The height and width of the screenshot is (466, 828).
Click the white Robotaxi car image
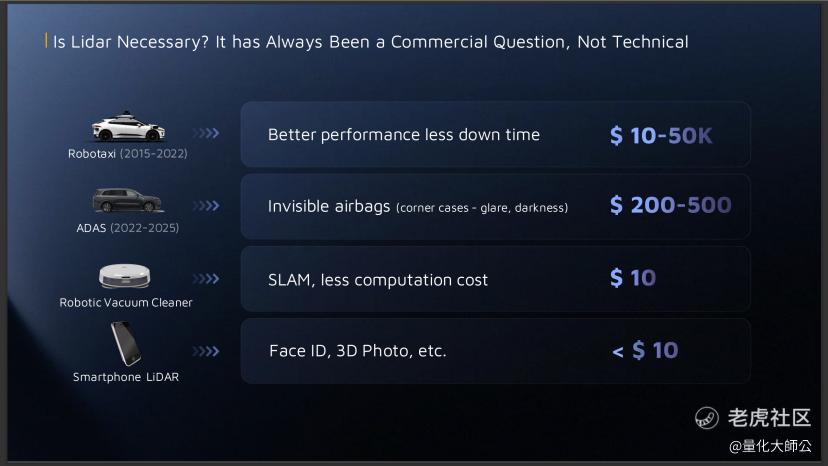[129, 129]
